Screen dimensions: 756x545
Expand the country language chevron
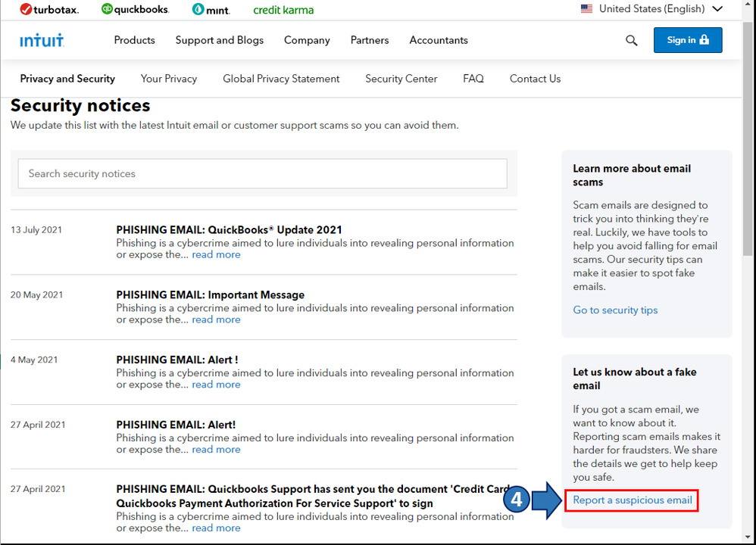[717, 8]
